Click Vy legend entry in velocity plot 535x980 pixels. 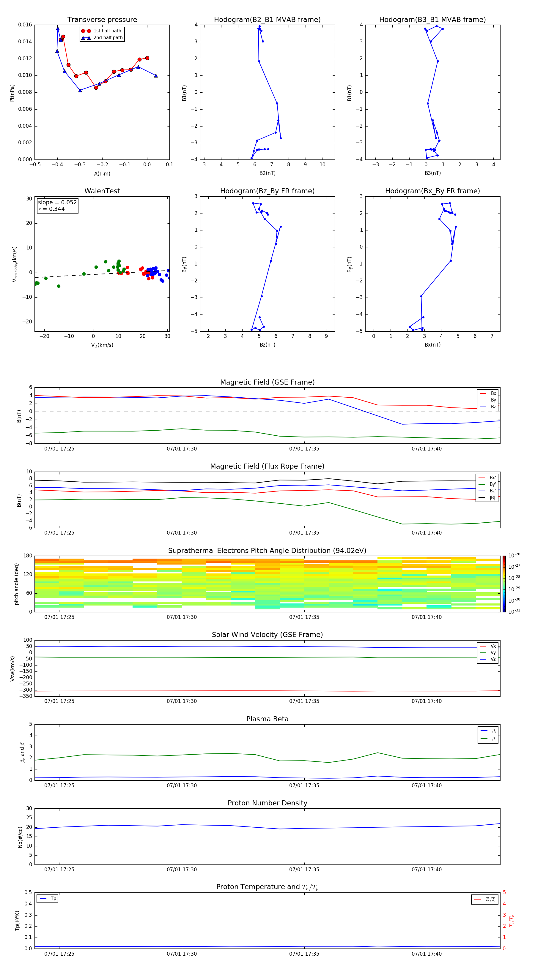point(488,653)
